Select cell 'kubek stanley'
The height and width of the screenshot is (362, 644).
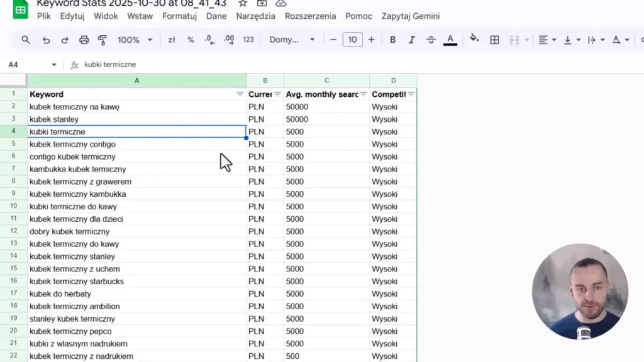point(136,119)
